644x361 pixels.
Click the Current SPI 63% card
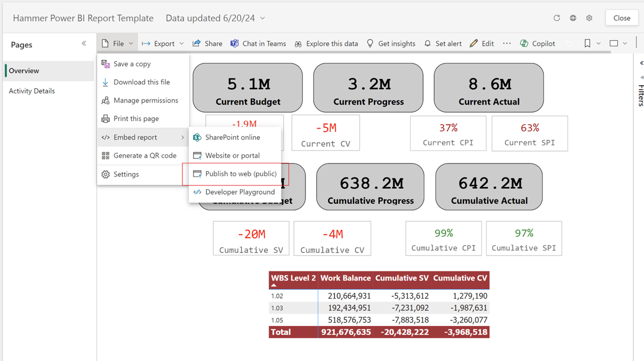pyautogui.click(x=530, y=133)
